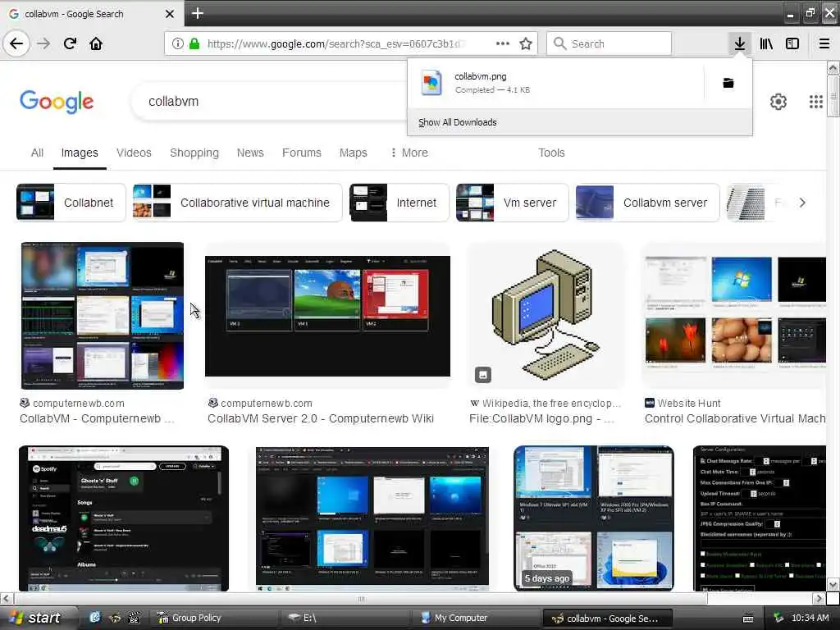Screen dimensions: 840x630
Task: Open the CollabVM logo computer image
Action: 546,315
